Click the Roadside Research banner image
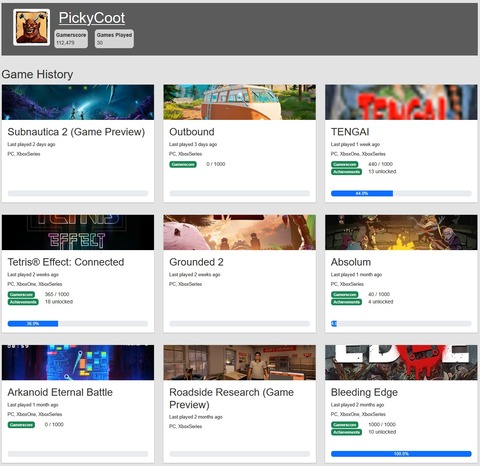 [x=240, y=363]
